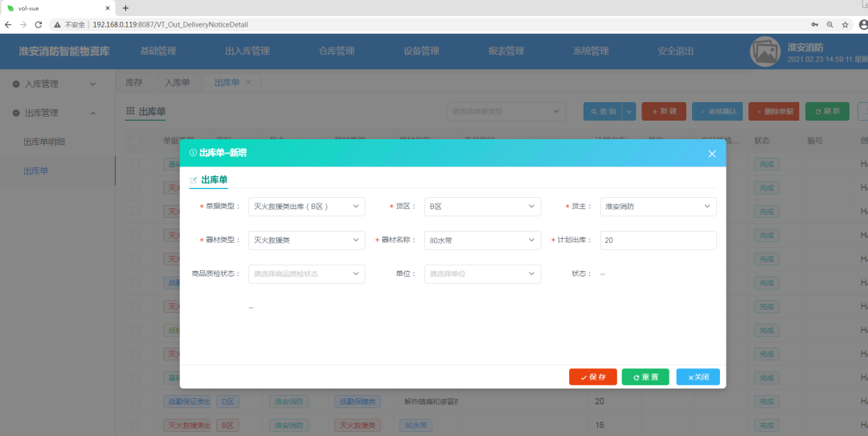Open 设备管理 top menu
Image resolution: width=868 pixels, height=436 pixels.
pos(421,51)
